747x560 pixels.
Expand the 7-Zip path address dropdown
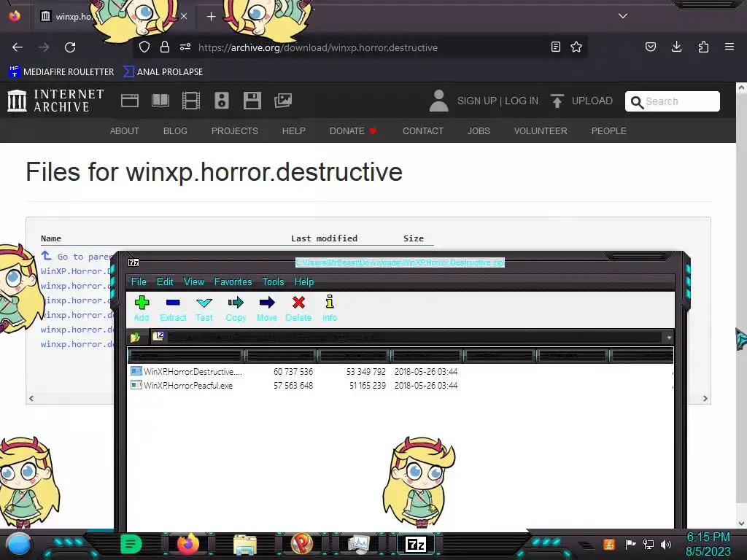(669, 337)
